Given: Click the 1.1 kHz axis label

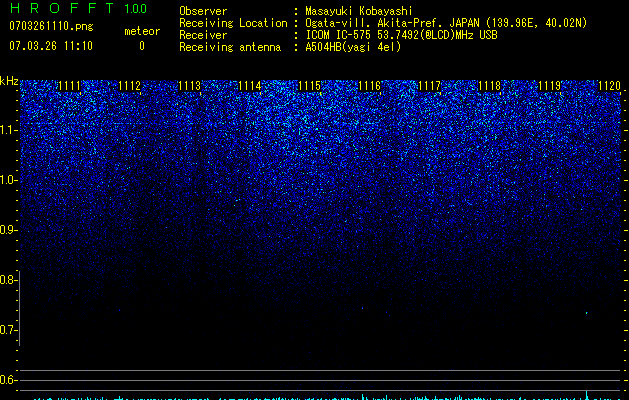Looking at the screenshot, I should click(8, 130).
